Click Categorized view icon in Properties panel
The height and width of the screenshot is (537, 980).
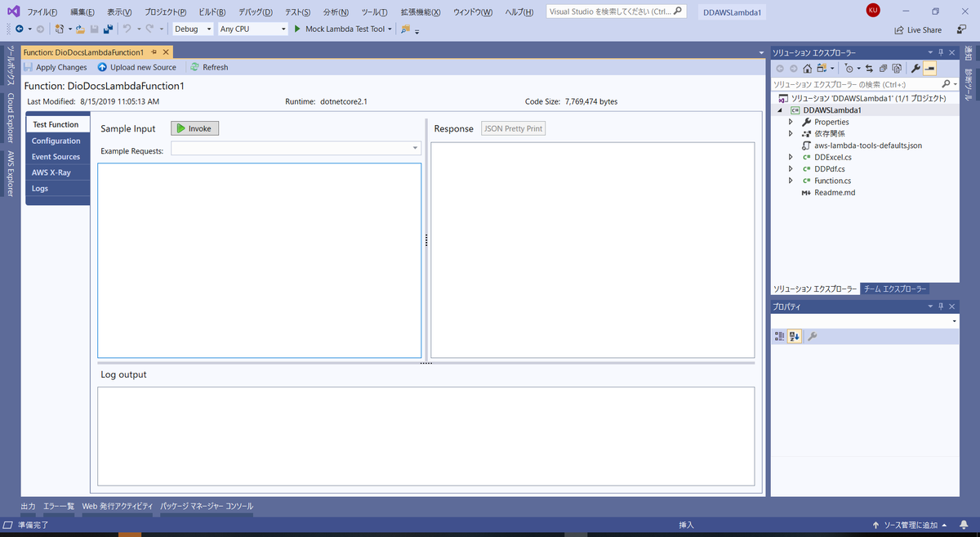(779, 337)
